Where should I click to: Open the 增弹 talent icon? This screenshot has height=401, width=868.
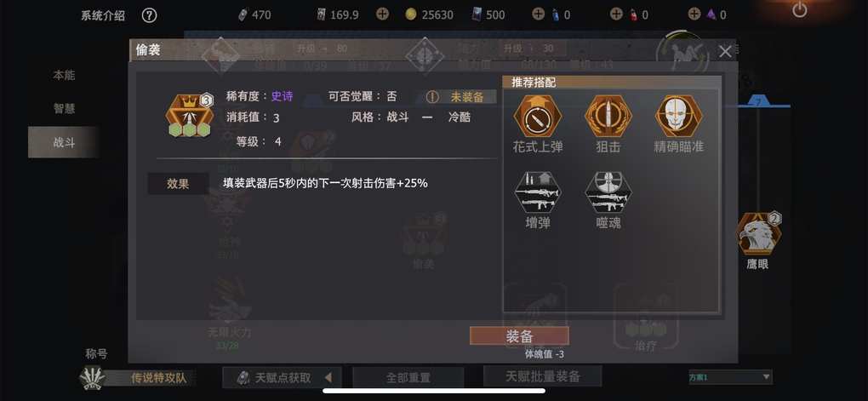click(x=538, y=192)
